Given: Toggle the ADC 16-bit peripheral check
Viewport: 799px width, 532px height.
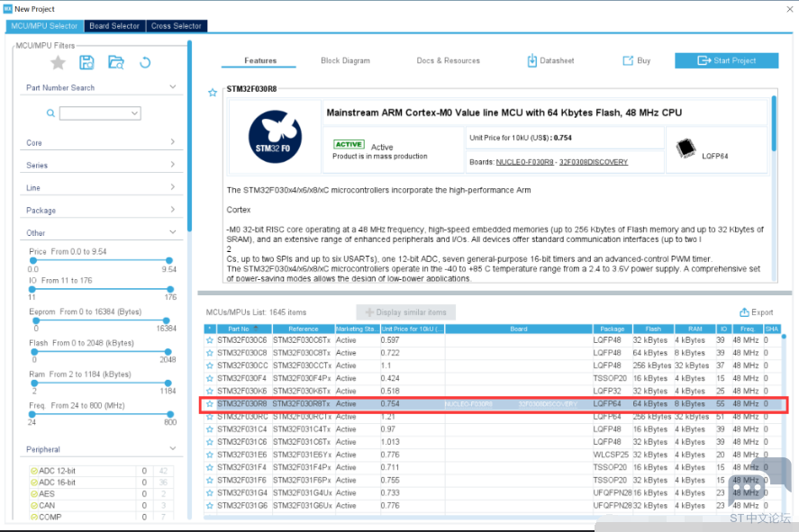Looking at the screenshot, I should [x=34, y=482].
